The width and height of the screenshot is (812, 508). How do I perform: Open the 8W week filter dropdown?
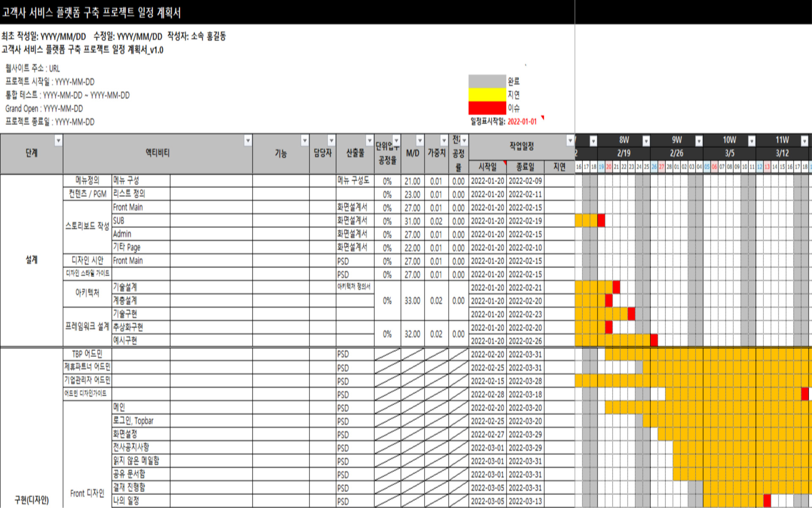646,141
